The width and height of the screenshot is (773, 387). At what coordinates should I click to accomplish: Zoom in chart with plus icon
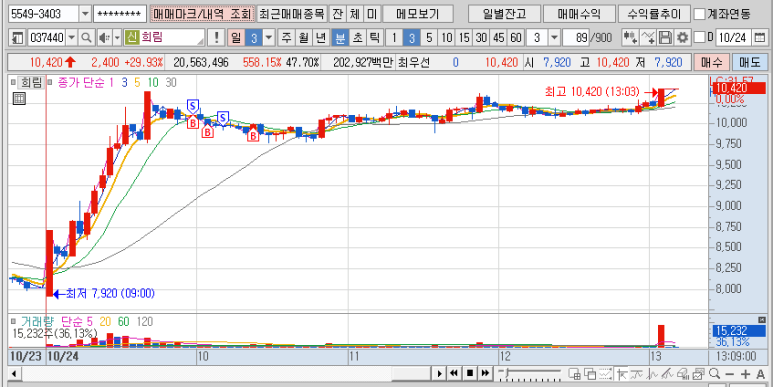[745, 374]
